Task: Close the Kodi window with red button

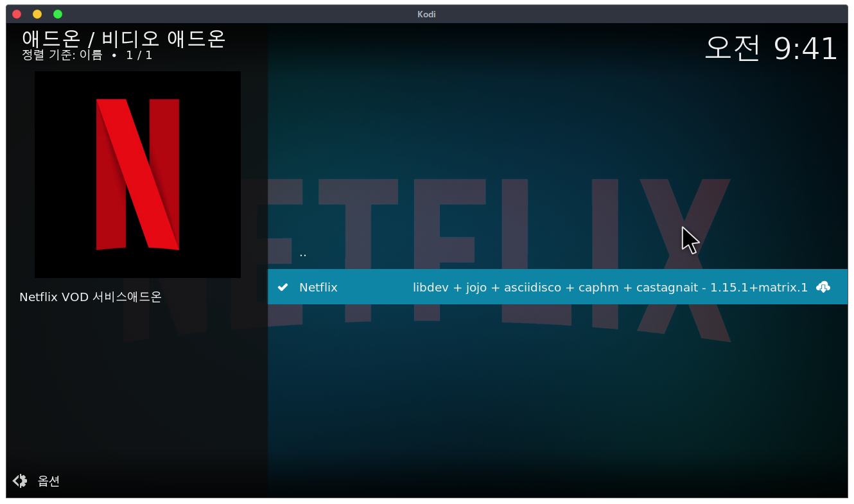Action: [x=17, y=14]
